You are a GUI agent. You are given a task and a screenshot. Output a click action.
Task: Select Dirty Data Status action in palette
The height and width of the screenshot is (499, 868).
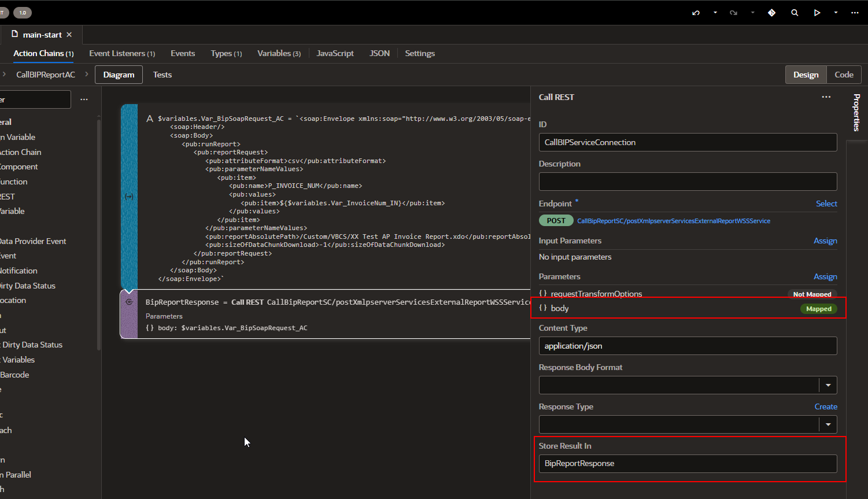click(x=28, y=286)
